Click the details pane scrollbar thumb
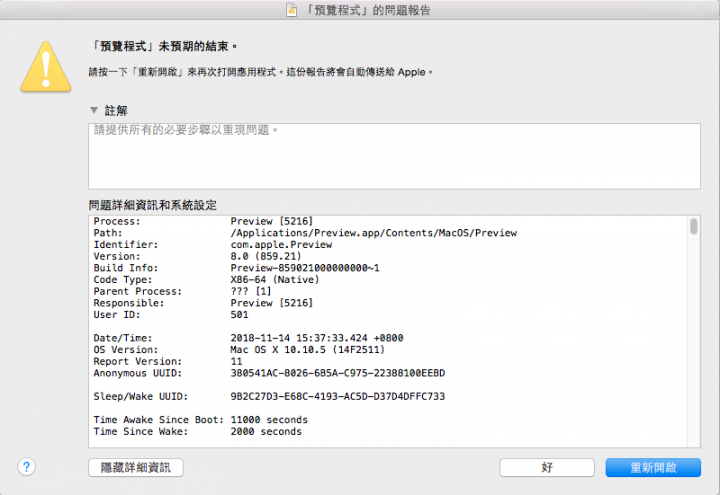This screenshot has width=720, height=495. click(x=693, y=226)
